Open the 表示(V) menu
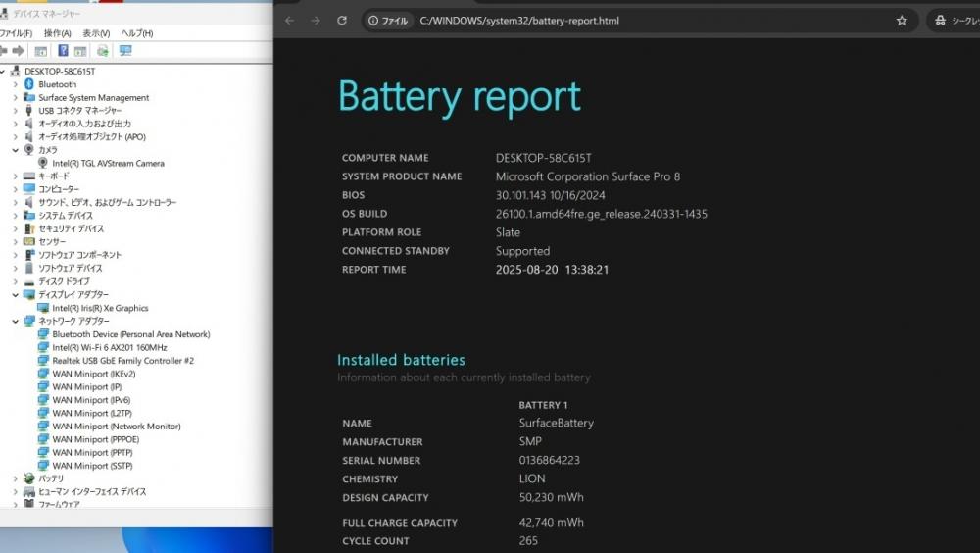Screen dimensions: 980x553 pyautogui.click(x=96, y=33)
